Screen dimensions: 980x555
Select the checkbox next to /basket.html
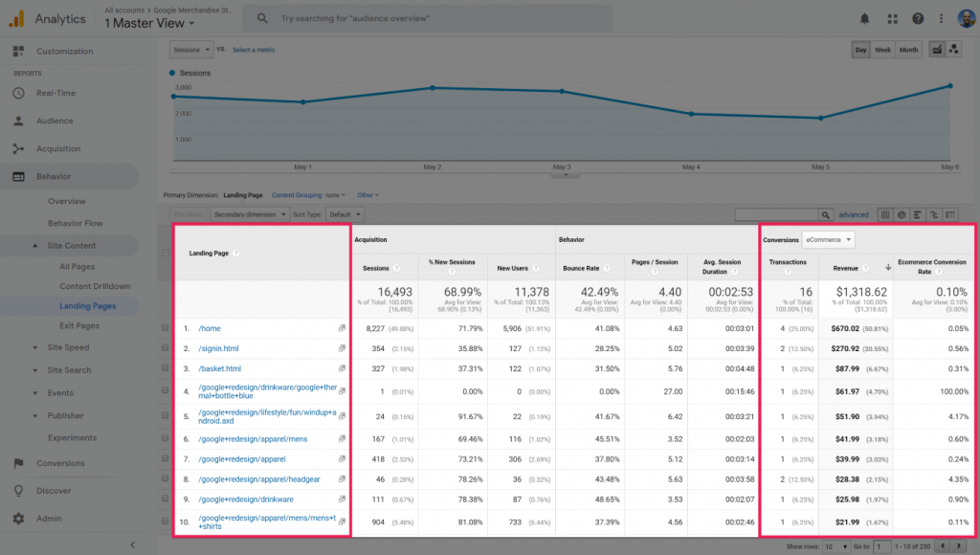pos(165,368)
